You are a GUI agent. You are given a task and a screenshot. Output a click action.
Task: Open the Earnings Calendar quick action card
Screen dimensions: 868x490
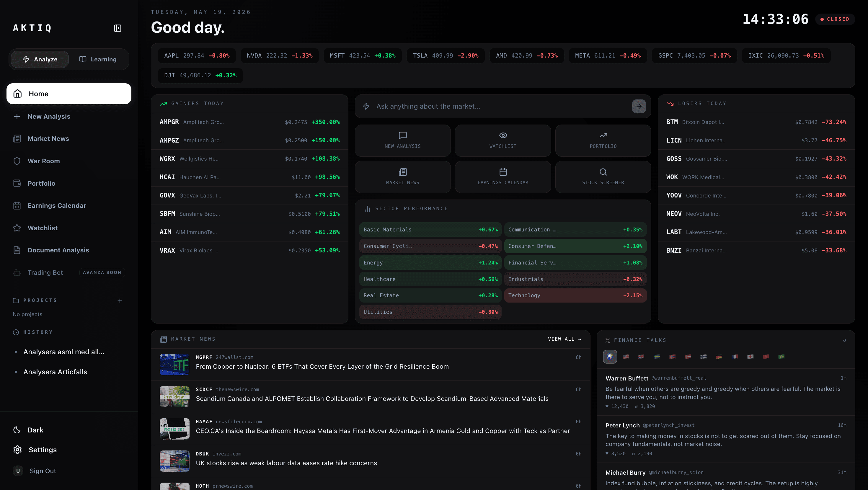click(503, 177)
